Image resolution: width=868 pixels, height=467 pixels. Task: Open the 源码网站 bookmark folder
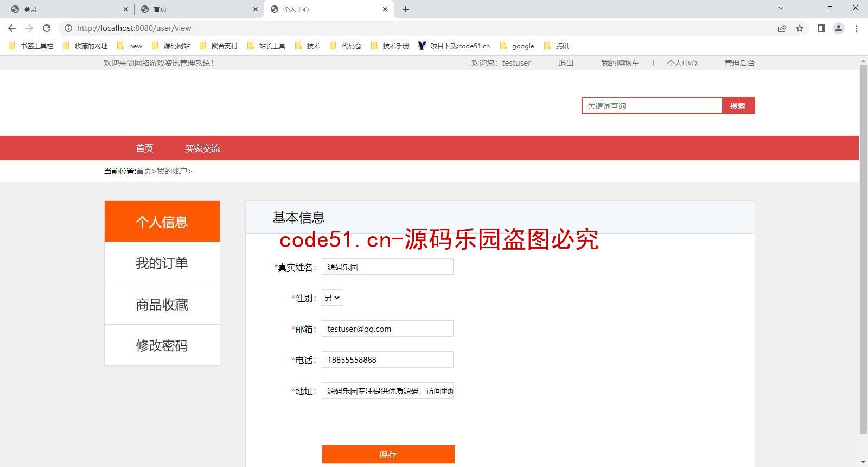[171, 46]
